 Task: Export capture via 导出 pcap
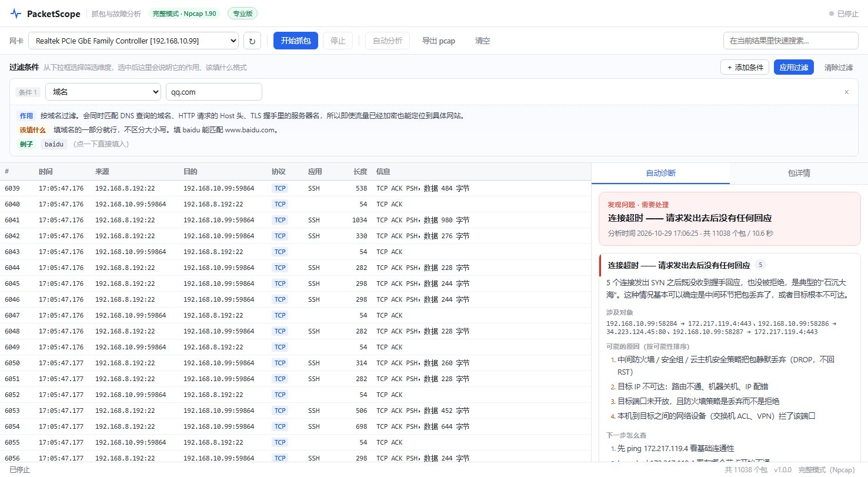pos(439,41)
